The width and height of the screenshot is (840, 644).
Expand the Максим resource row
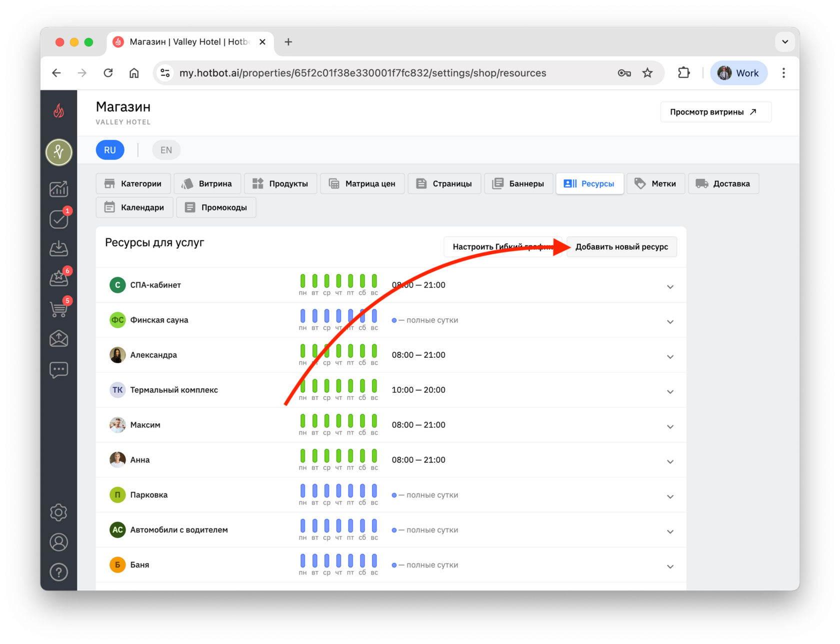670,427
